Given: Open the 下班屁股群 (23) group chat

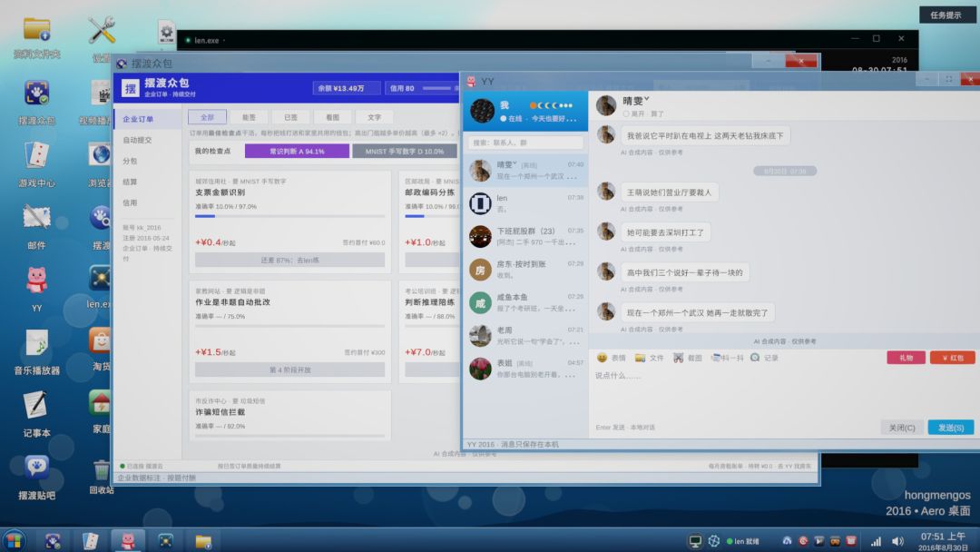Looking at the screenshot, I should tap(525, 236).
